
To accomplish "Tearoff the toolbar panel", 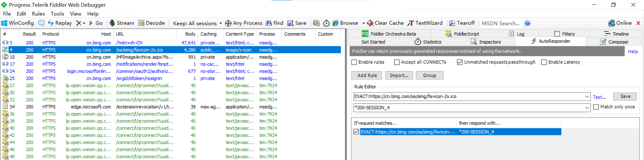I will [x=462, y=23].
